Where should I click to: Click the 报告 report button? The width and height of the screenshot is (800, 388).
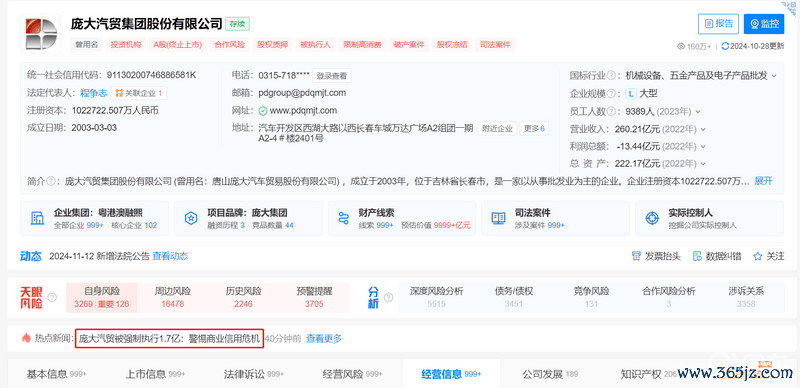[718, 23]
